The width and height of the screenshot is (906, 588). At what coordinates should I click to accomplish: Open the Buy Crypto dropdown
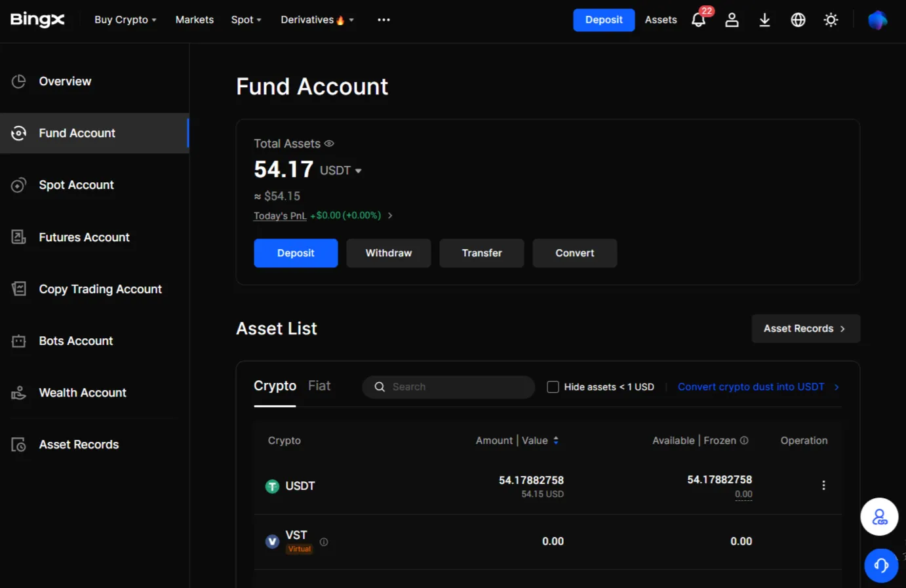pyautogui.click(x=125, y=20)
